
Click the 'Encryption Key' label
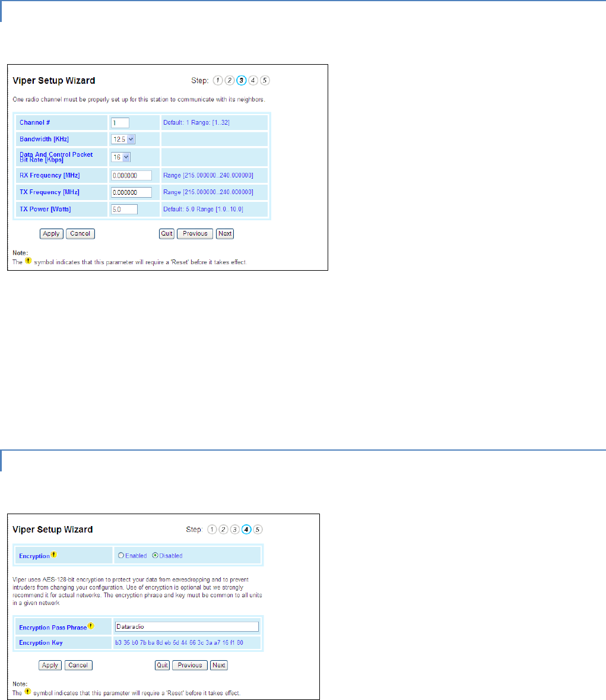40,643
